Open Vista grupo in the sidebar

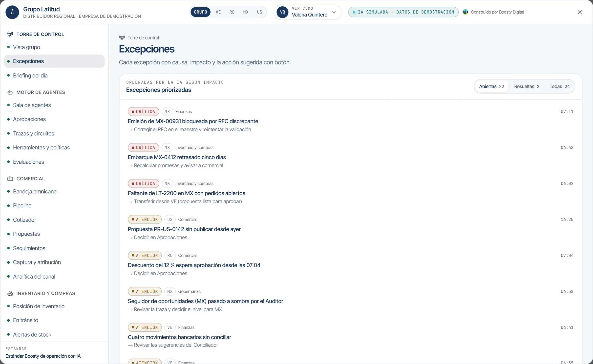pyautogui.click(x=54, y=47)
